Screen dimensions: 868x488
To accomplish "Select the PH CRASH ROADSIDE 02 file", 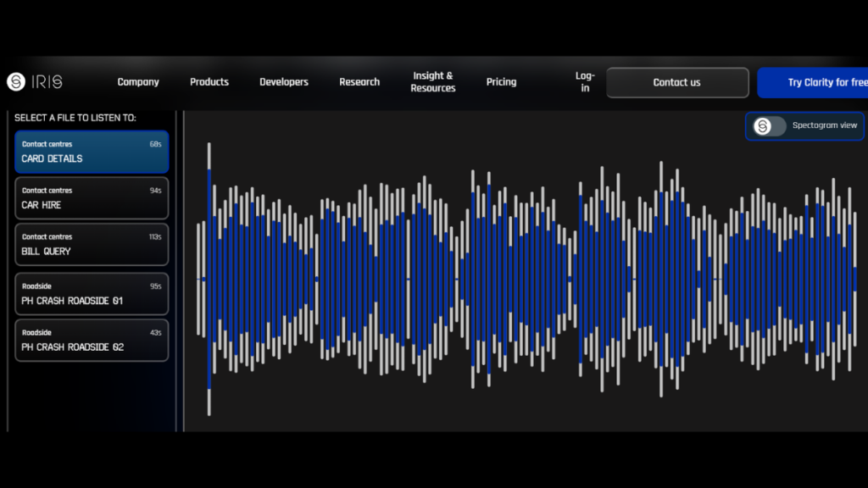I will coord(91,340).
